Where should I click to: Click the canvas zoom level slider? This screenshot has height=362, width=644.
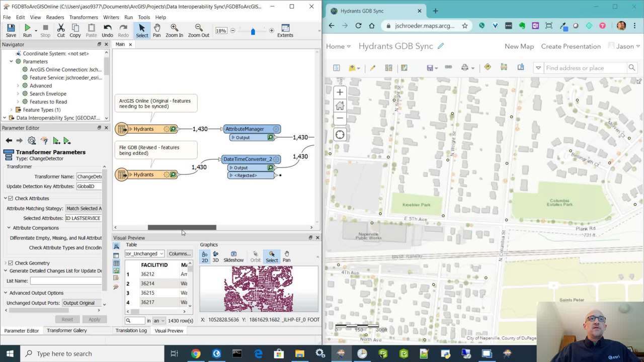[x=253, y=31]
